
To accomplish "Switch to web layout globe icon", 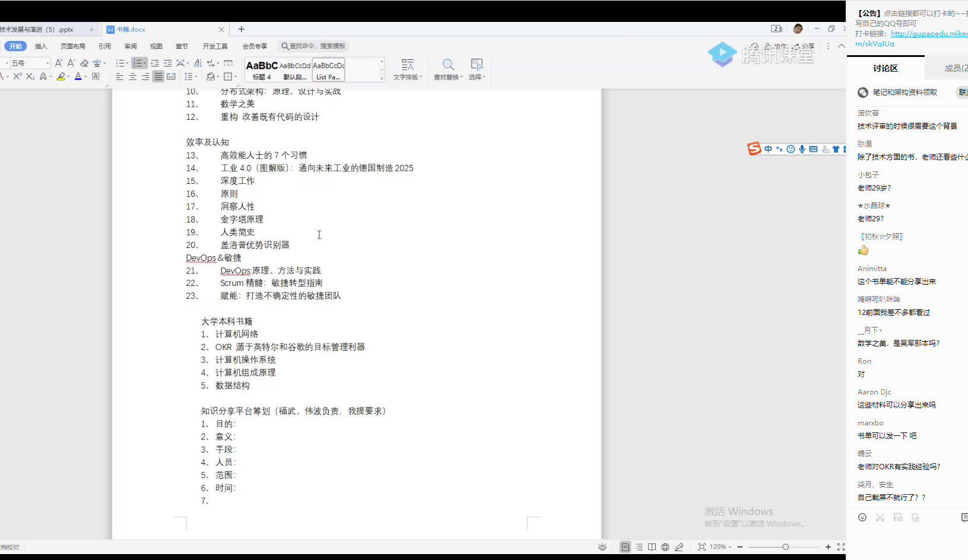I will pyautogui.click(x=665, y=547).
